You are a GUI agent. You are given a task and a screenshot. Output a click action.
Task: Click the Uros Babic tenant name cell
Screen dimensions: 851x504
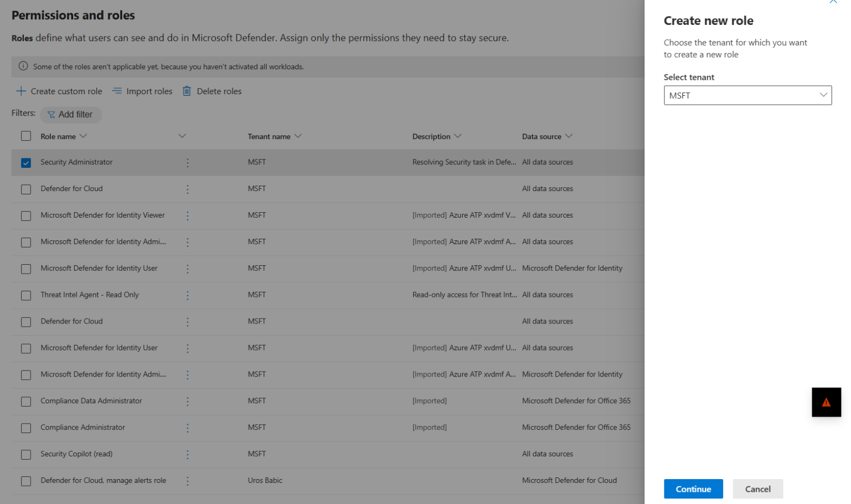265,480
